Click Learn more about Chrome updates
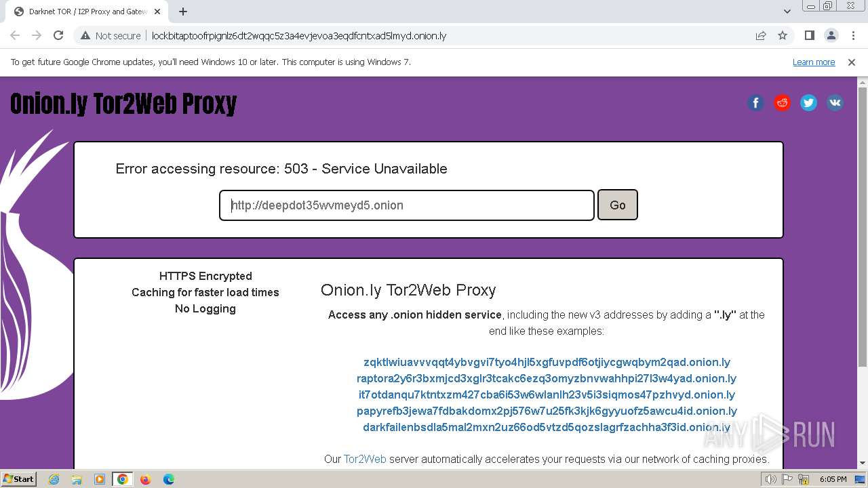 [814, 62]
